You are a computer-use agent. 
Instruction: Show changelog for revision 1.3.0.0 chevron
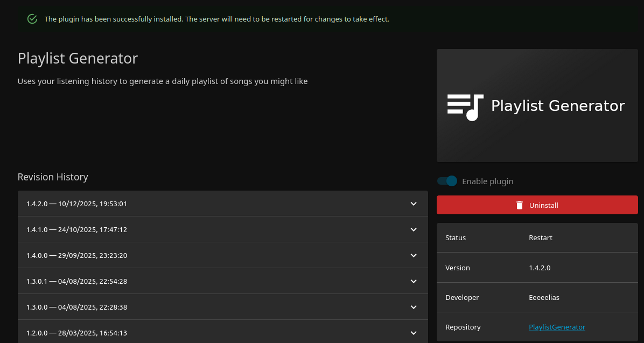(x=414, y=307)
